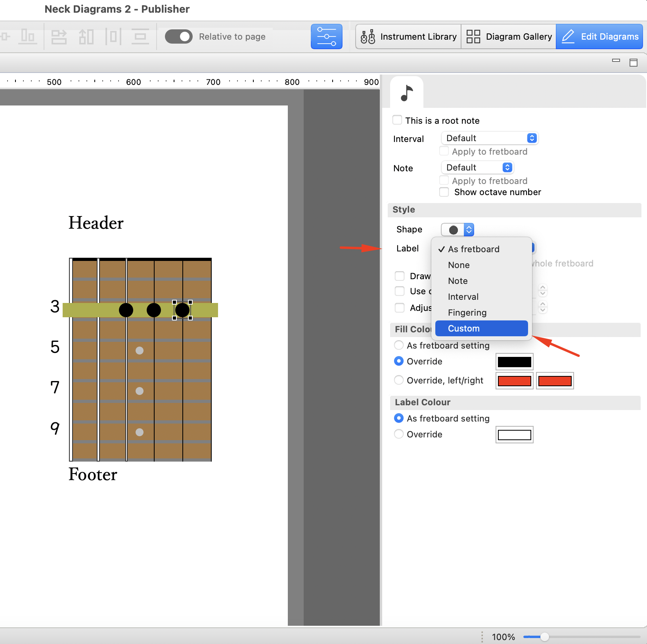Click the match widths layout icon
The width and height of the screenshot is (647, 644).
tap(59, 36)
